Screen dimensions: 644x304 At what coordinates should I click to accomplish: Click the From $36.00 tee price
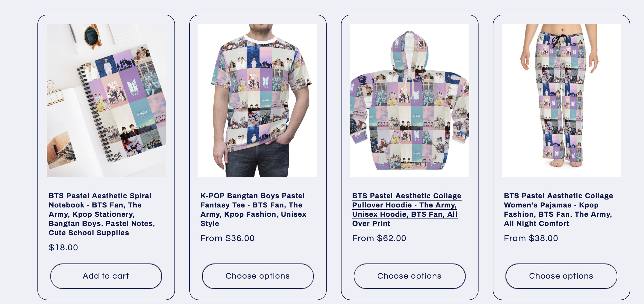(227, 238)
